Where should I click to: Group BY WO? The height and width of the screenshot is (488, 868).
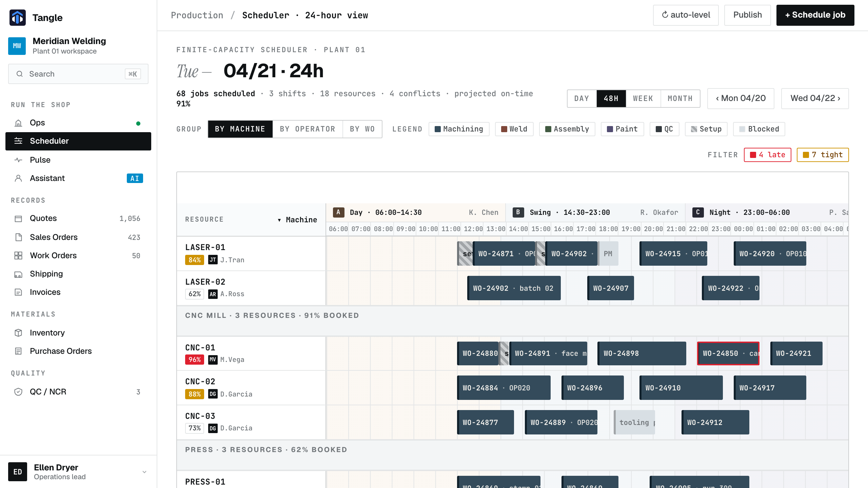[x=362, y=129]
